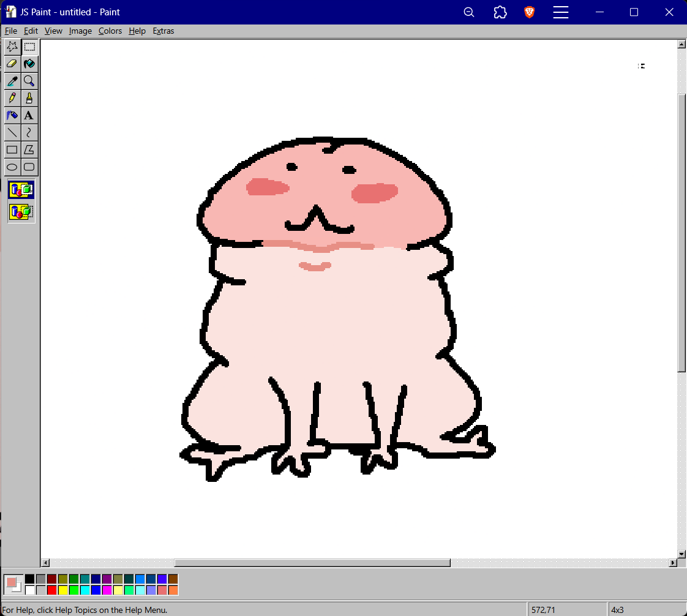Open the Image menu

pyautogui.click(x=80, y=31)
